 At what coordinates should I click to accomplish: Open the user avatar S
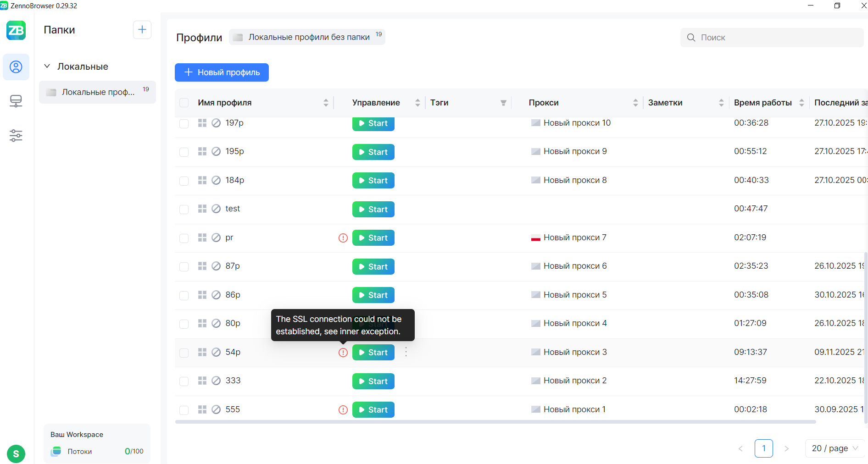pyautogui.click(x=16, y=454)
